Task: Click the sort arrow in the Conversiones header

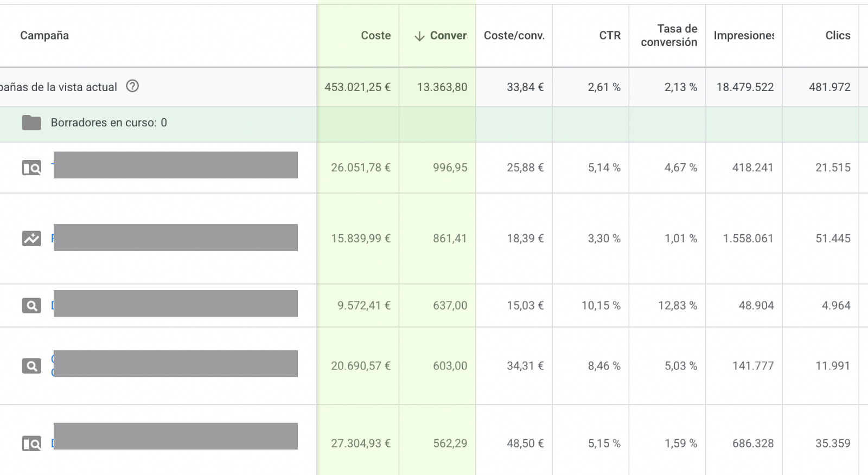Action: click(x=419, y=36)
